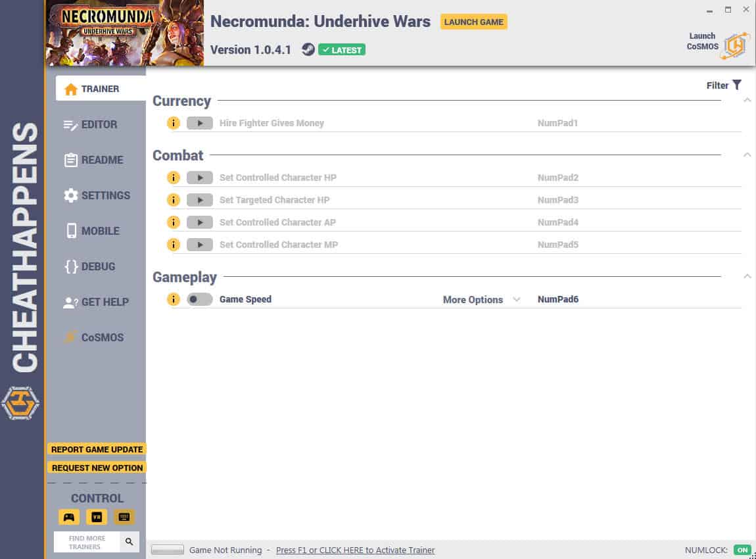Click the NumPad6 hotkey for Game Speed
756x559 pixels.
click(558, 299)
